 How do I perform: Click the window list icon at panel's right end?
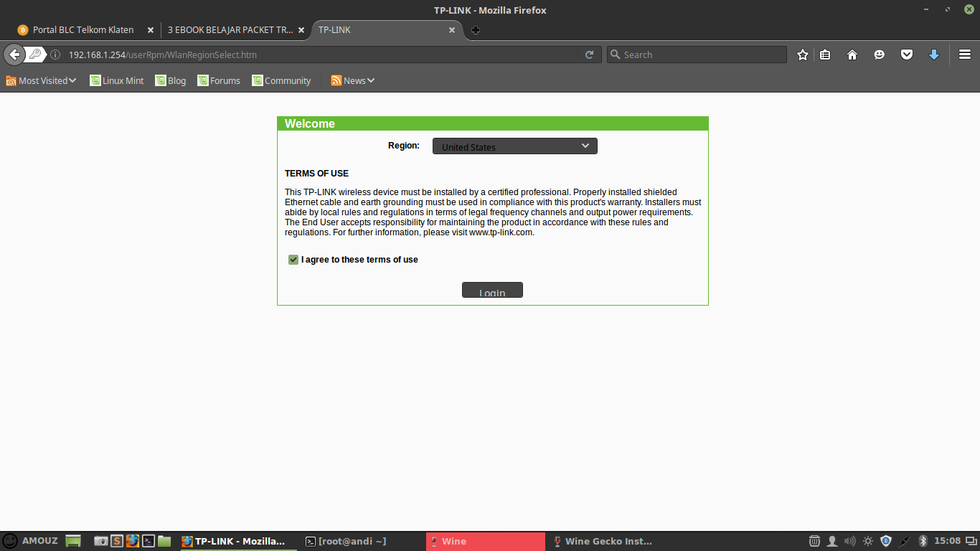click(x=971, y=541)
